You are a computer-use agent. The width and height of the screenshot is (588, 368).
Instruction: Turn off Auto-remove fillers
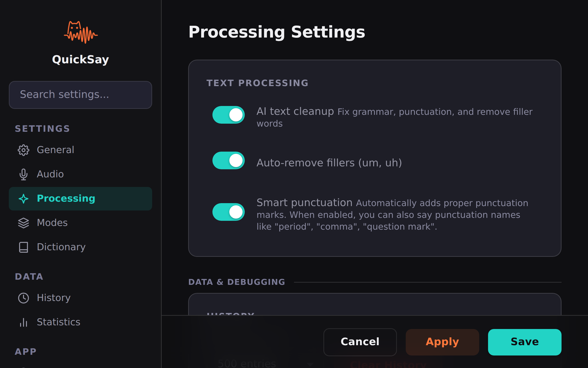(x=228, y=161)
